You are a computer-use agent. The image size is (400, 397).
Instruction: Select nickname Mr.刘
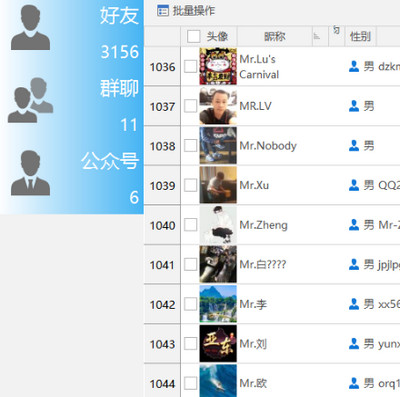(253, 344)
